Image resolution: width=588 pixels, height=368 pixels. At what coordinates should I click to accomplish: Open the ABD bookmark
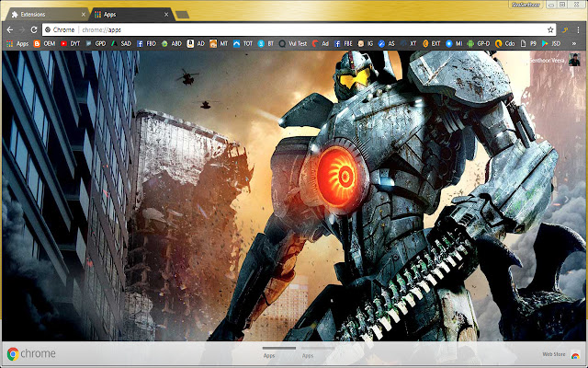click(x=172, y=43)
